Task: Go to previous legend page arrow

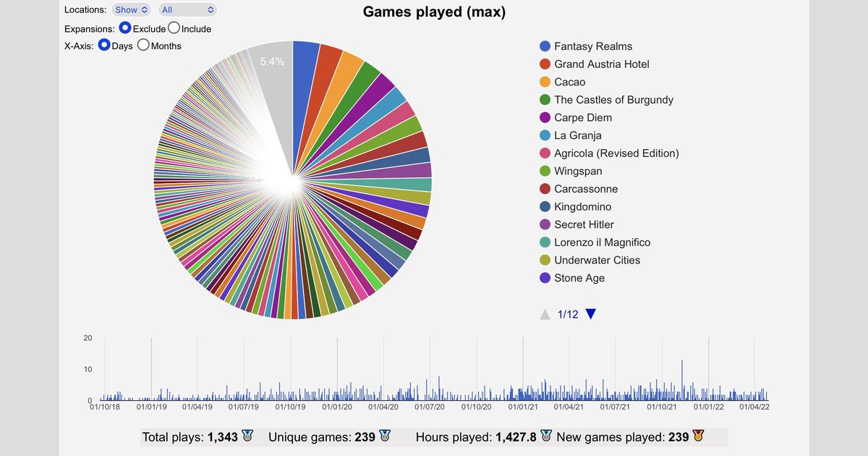Action: [x=545, y=314]
